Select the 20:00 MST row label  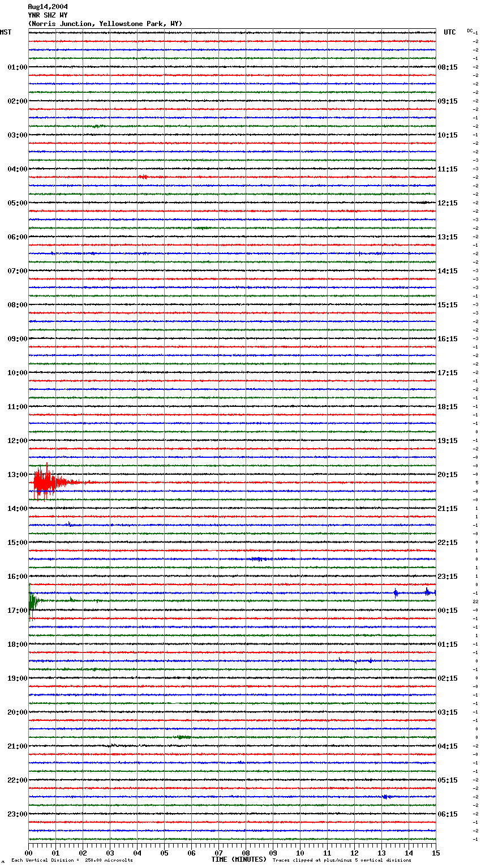coord(18,712)
